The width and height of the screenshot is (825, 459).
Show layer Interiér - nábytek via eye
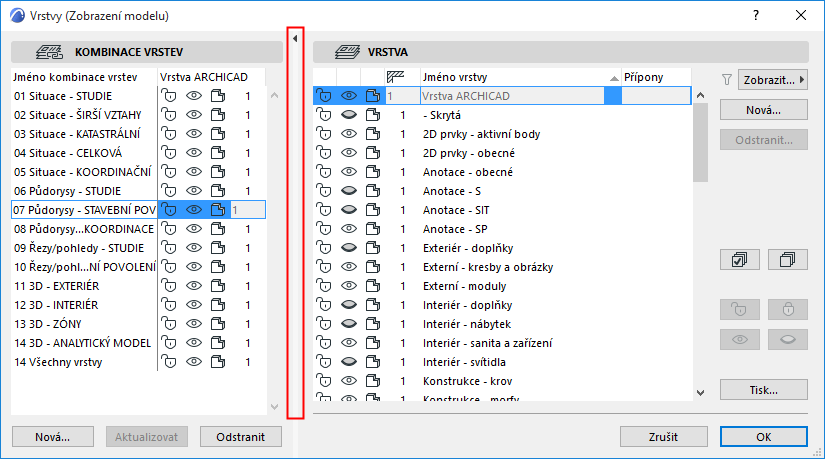click(349, 324)
